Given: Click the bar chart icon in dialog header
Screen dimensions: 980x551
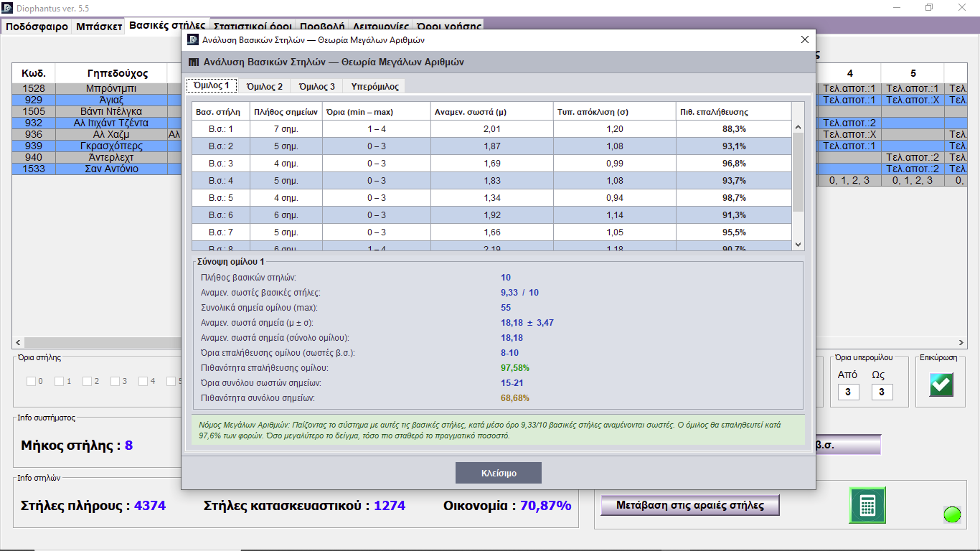Looking at the screenshot, I should pyautogui.click(x=194, y=62).
